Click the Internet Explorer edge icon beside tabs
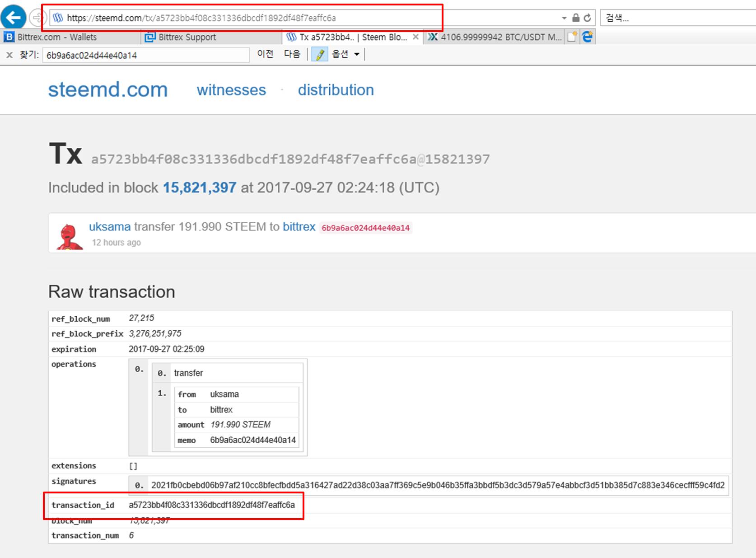 click(587, 37)
